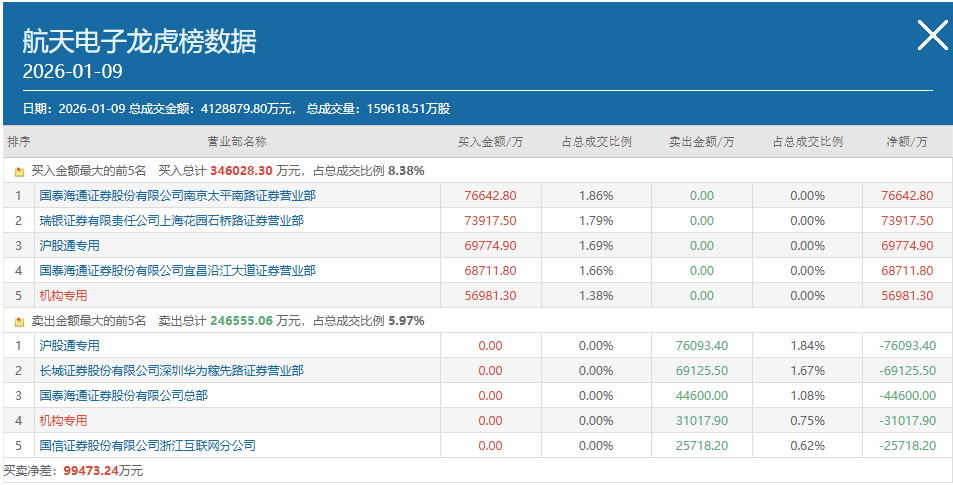Click the buy ratio 1.79%
The width and height of the screenshot is (953, 485).
point(596,221)
